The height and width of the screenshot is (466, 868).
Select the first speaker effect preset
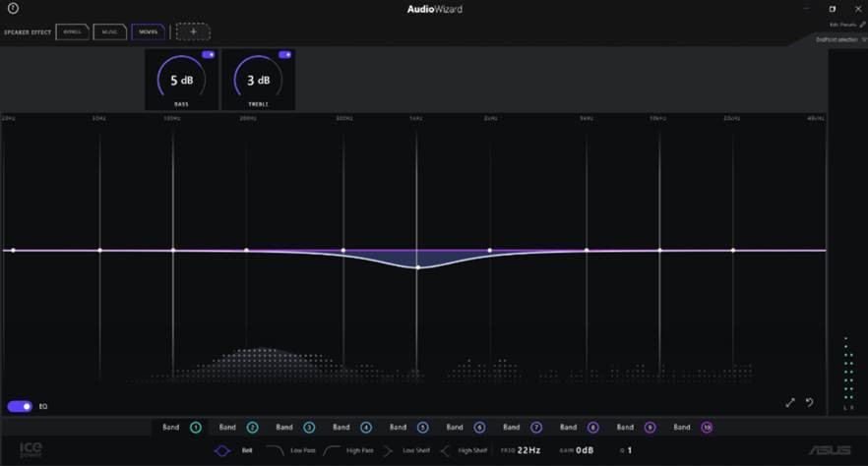click(73, 32)
